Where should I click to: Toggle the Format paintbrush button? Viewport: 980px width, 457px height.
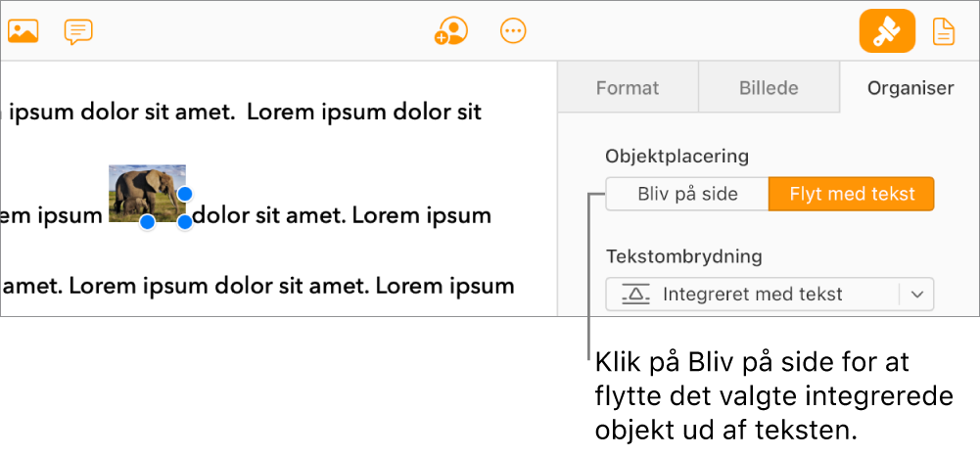888,31
